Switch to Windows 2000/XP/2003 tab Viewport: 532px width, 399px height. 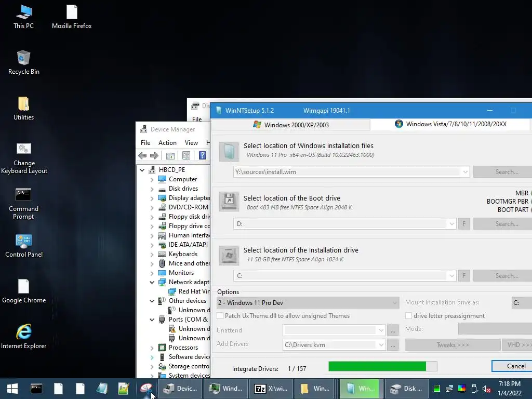click(291, 125)
